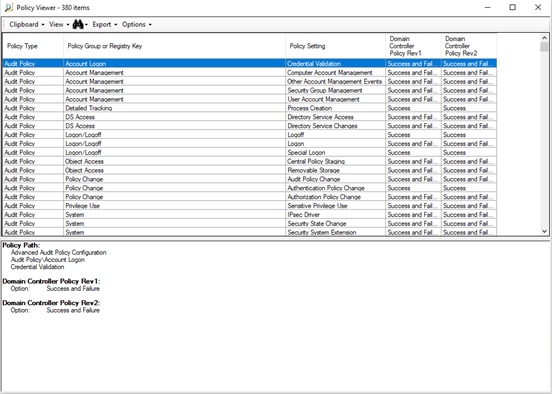552x394 pixels.
Task: Select the Authorization Policy Change cell
Action: tap(335, 197)
